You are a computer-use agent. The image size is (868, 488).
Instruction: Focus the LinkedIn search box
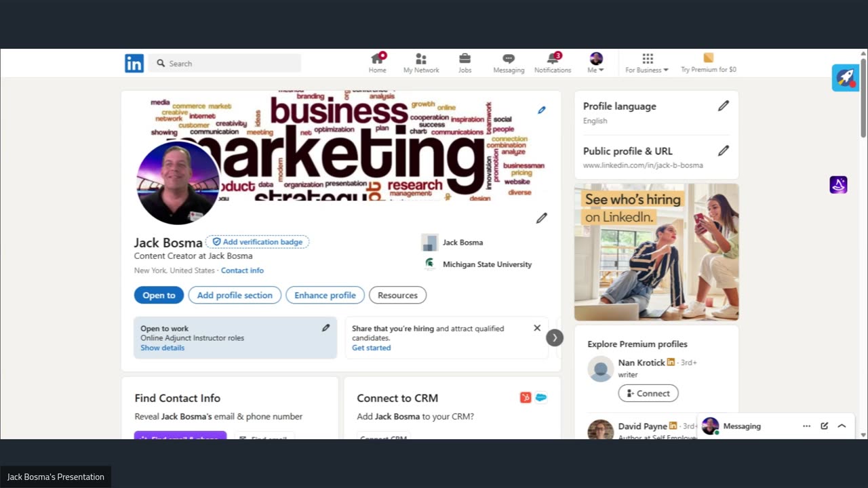pos(224,63)
